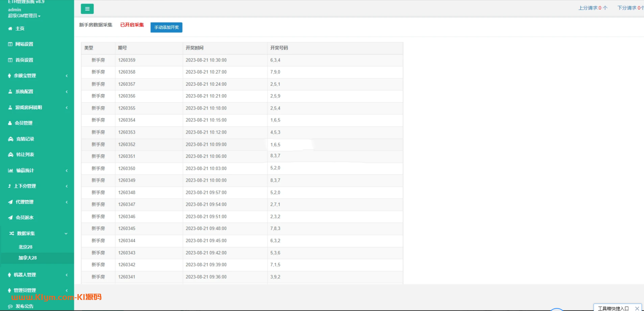Select period number 1260353

(x=127, y=132)
